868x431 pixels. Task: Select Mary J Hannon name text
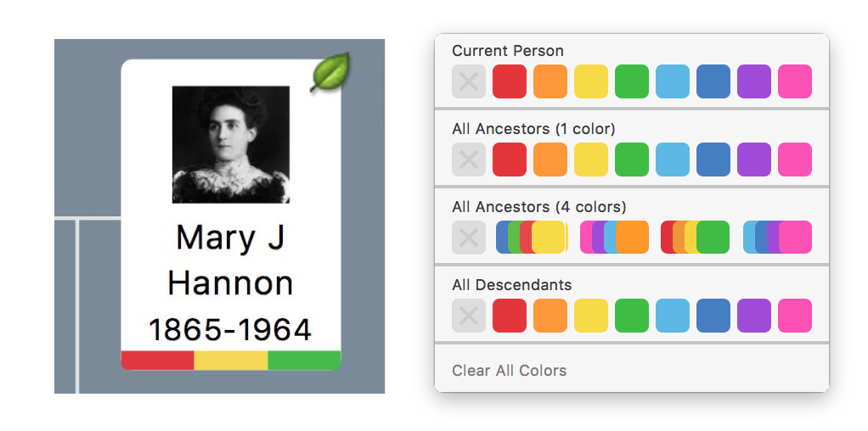click(x=230, y=260)
